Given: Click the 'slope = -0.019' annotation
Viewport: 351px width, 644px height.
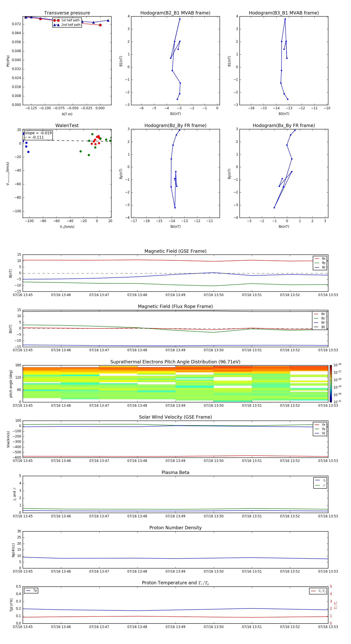Looking at the screenshot, I should [38, 133].
